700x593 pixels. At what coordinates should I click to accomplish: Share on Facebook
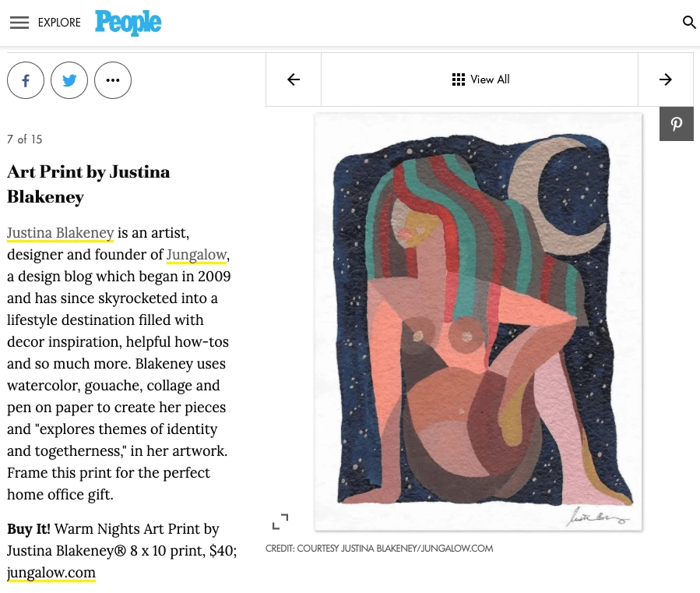[x=26, y=80]
